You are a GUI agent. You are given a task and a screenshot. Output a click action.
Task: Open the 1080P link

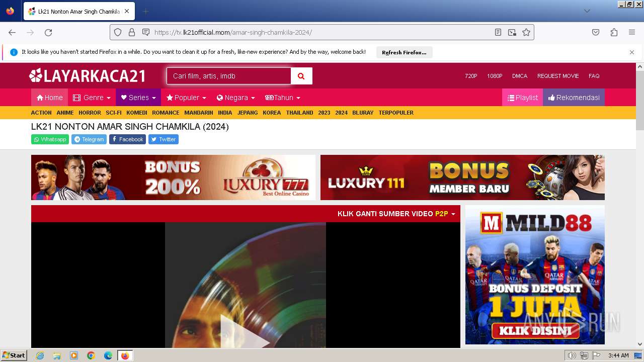tap(495, 76)
